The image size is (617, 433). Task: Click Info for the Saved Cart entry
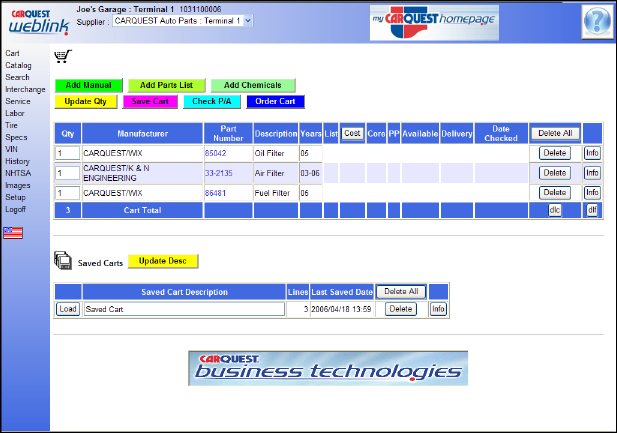[438, 309]
